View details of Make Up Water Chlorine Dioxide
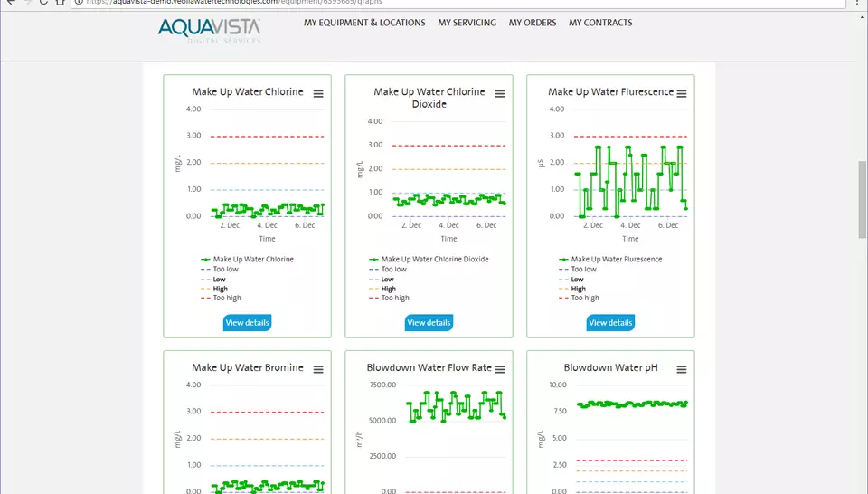Viewport: 868px width, 494px height. [429, 322]
